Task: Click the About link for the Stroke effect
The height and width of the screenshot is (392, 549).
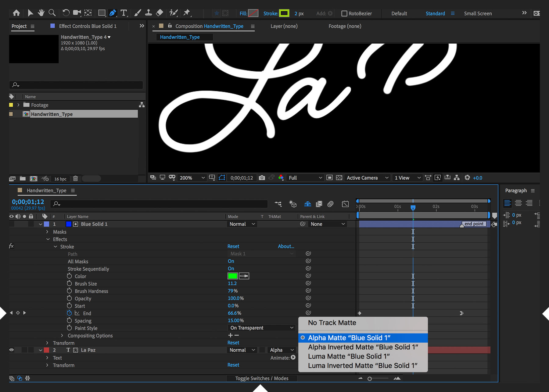Action: (x=286, y=246)
